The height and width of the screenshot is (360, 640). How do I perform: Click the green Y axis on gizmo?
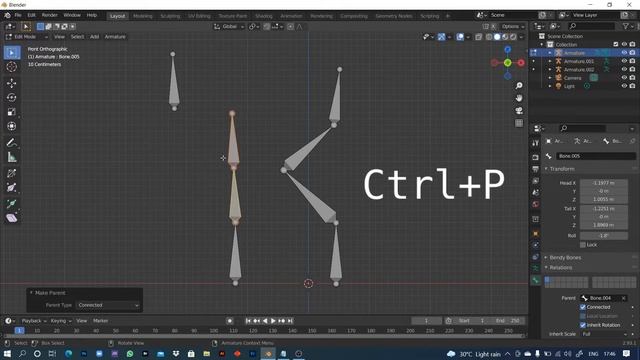(x=507, y=63)
